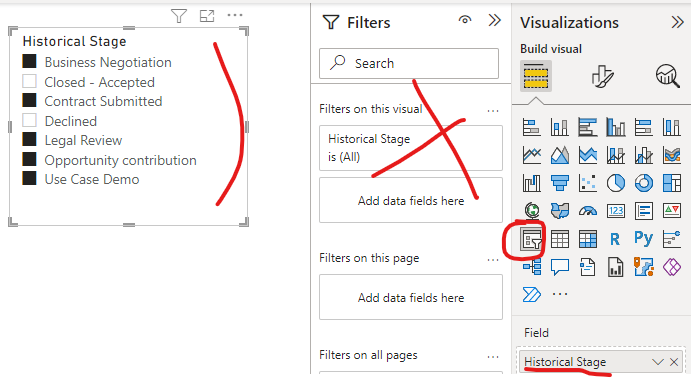Select the Stacked area chart visual
This screenshot has width=691, height=378.
click(x=587, y=155)
